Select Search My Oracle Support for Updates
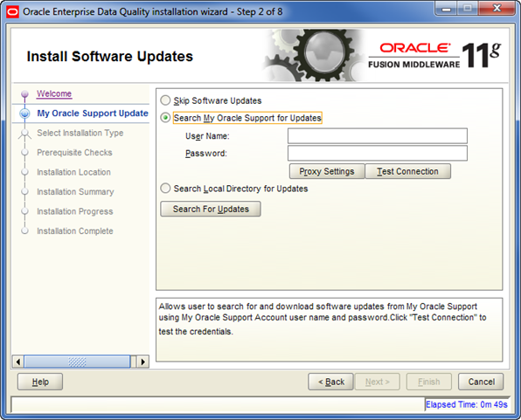This screenshot has height=420, width=521. pyautogui.click(x=165, y=118)
